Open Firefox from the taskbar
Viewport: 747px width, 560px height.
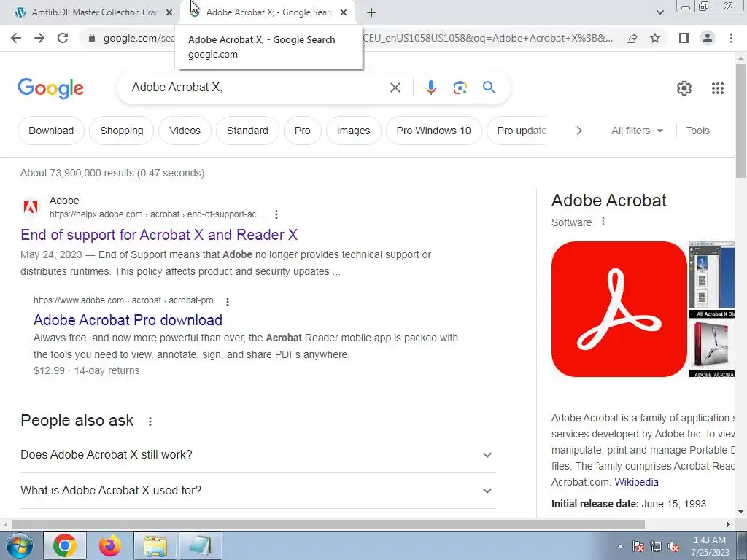(110, 545)
